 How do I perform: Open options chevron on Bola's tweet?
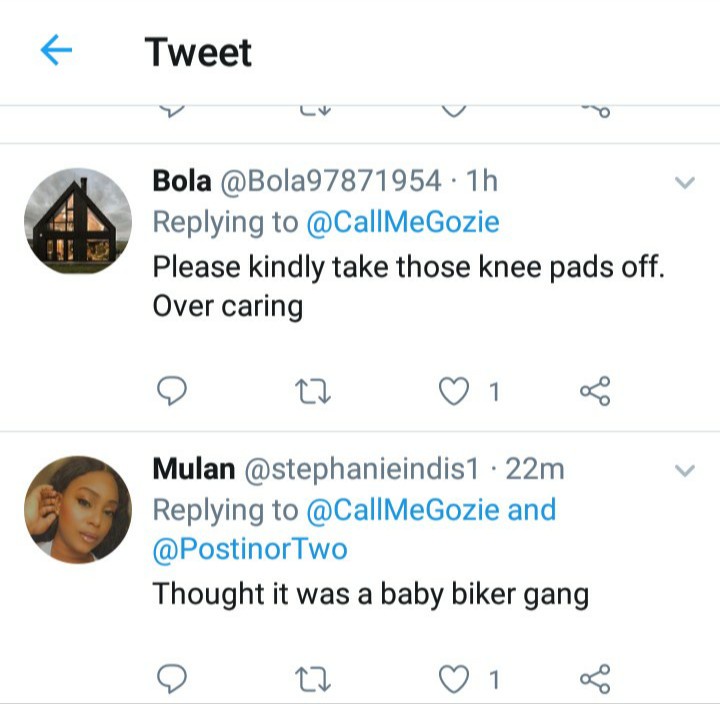pyautogui.click(x=685, y=183)
